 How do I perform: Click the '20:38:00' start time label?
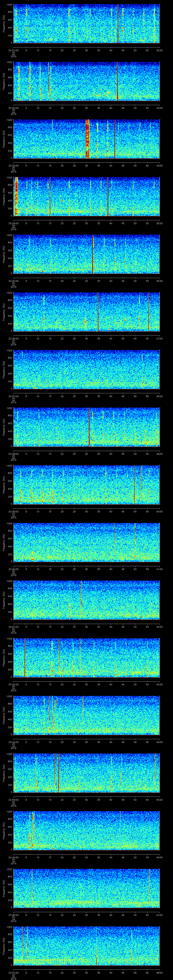point(13,454)
